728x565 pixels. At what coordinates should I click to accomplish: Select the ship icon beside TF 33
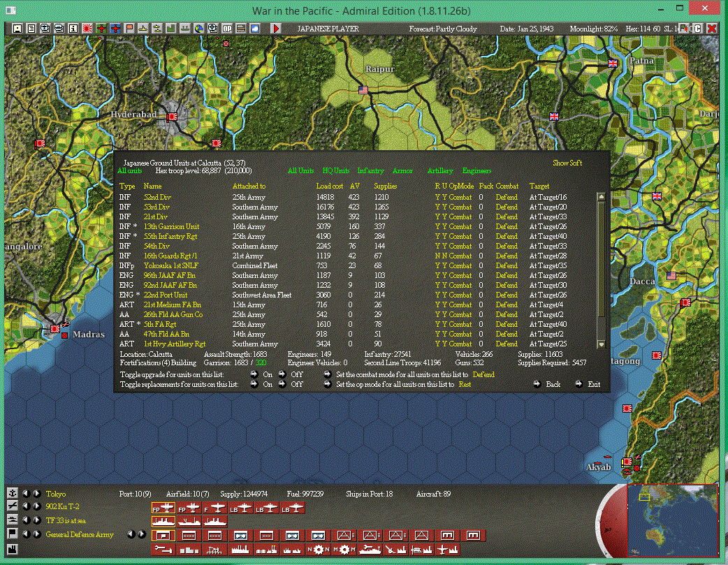pyautogui.click(x=13, y=520)
